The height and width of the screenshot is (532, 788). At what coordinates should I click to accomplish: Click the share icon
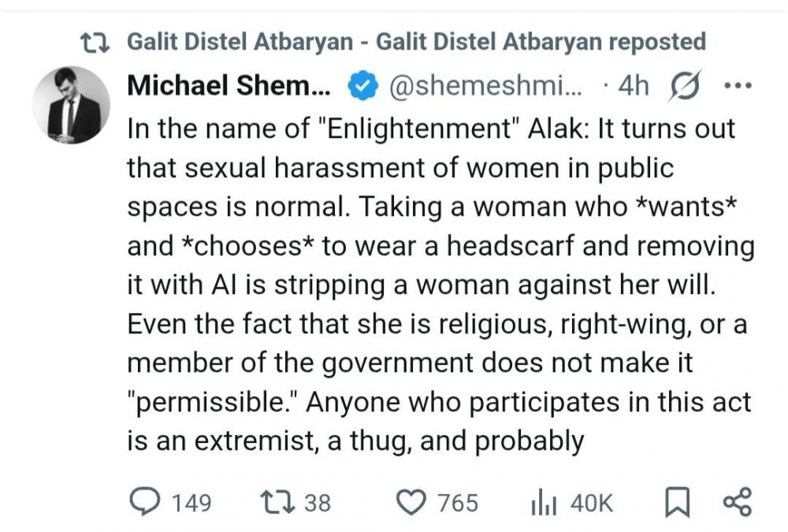point(737,502)
